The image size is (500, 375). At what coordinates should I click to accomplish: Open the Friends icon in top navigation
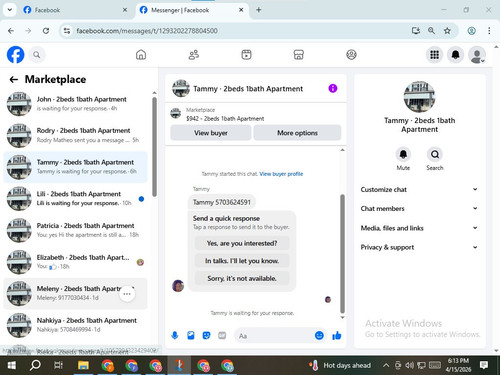coord(194,55)
